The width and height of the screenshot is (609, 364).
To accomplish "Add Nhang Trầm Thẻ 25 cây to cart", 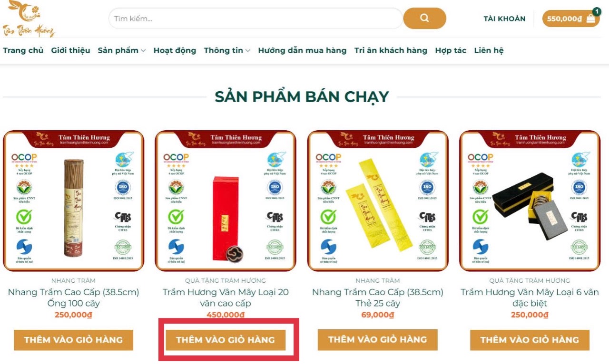I will 377,340.
